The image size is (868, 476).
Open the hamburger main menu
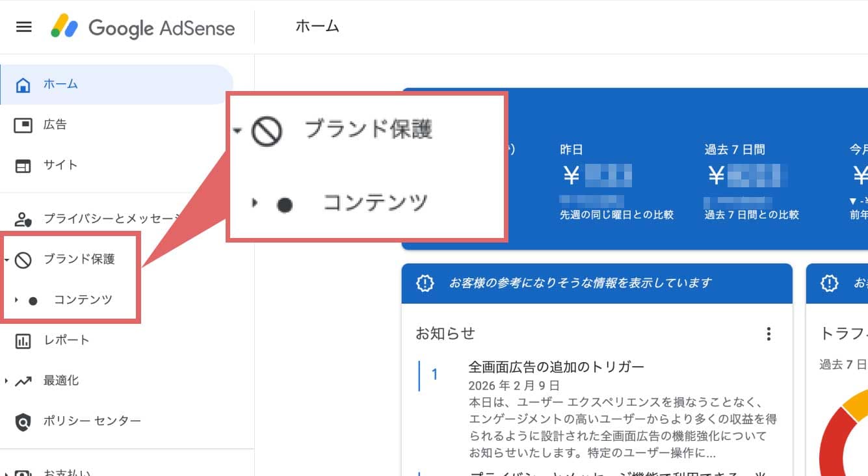point(23,27)
